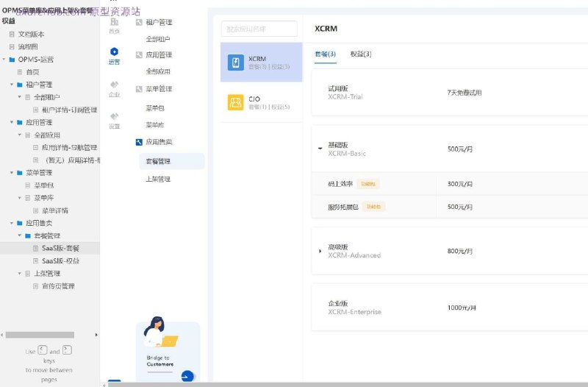Switch to the 权益(3) tab
The width and height of the screenshot is (588, 387).
coord(361,54)
